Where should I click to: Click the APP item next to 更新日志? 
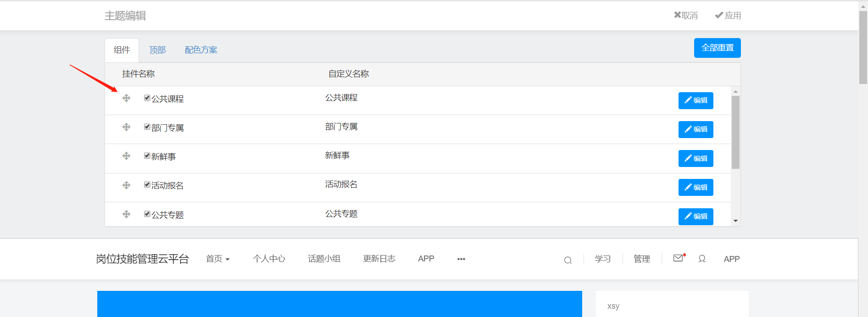click(426, 259)
